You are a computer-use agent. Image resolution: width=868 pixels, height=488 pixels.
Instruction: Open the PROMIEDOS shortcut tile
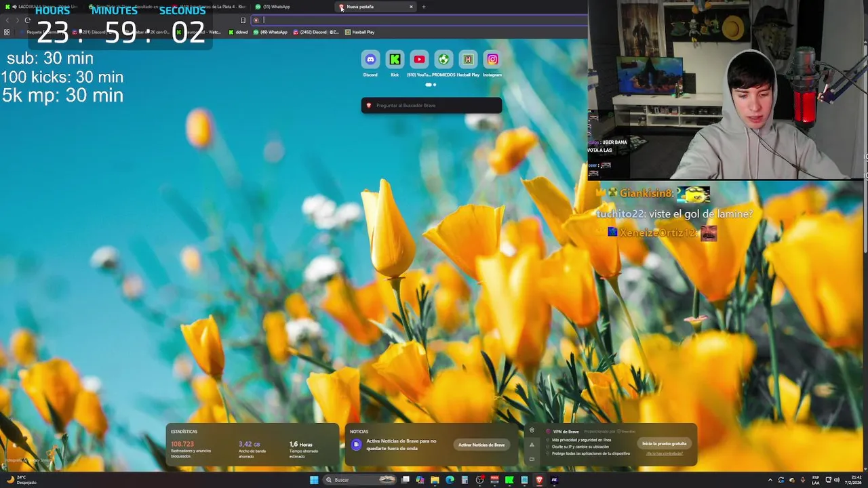point(443,60)
